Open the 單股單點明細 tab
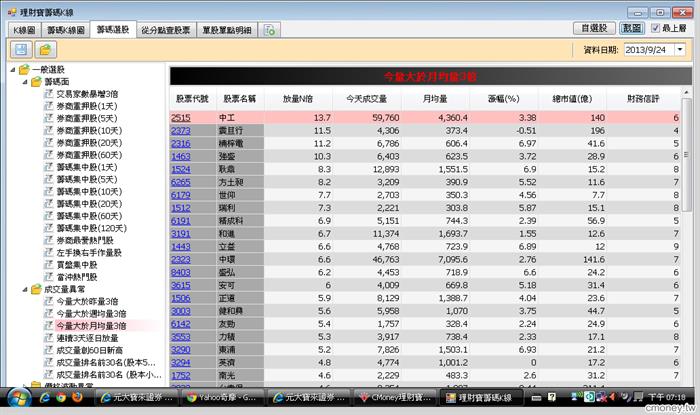This screenshot has height=415, width=700. (x=227, y=30)
